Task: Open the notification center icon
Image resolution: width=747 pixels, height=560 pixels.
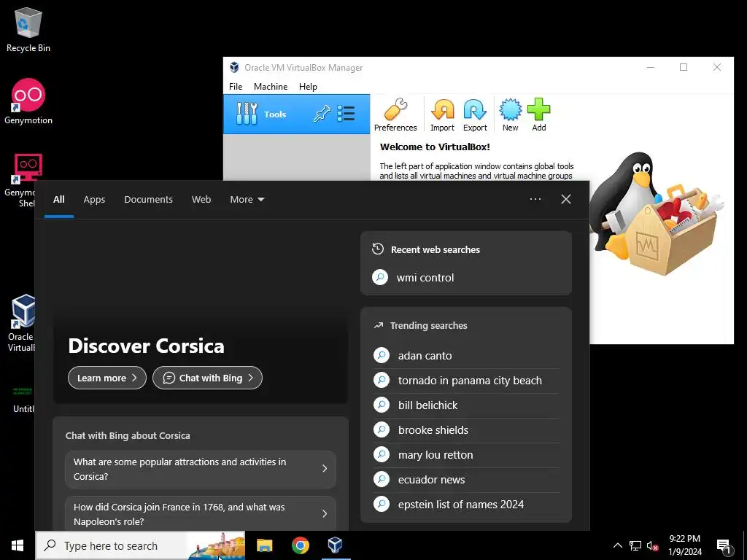Action: click(724, 547)
